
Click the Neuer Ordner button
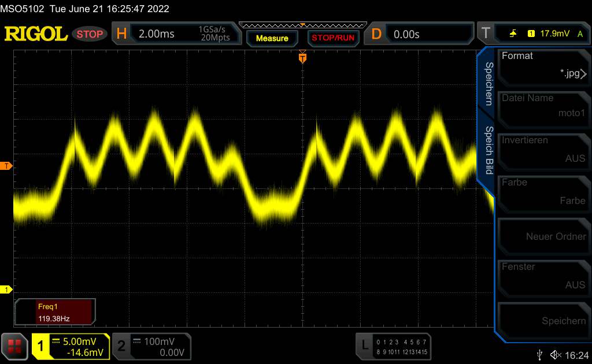click(x=543, y=236)
